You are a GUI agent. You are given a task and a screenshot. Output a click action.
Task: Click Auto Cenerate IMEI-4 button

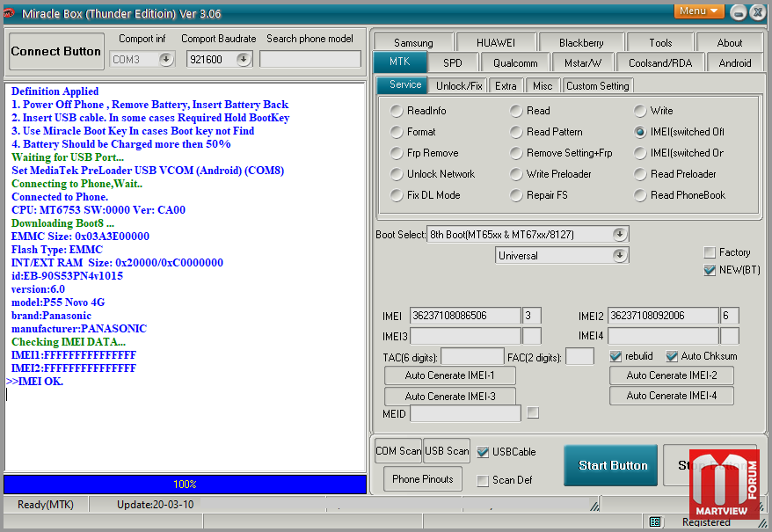click(672, 396)
